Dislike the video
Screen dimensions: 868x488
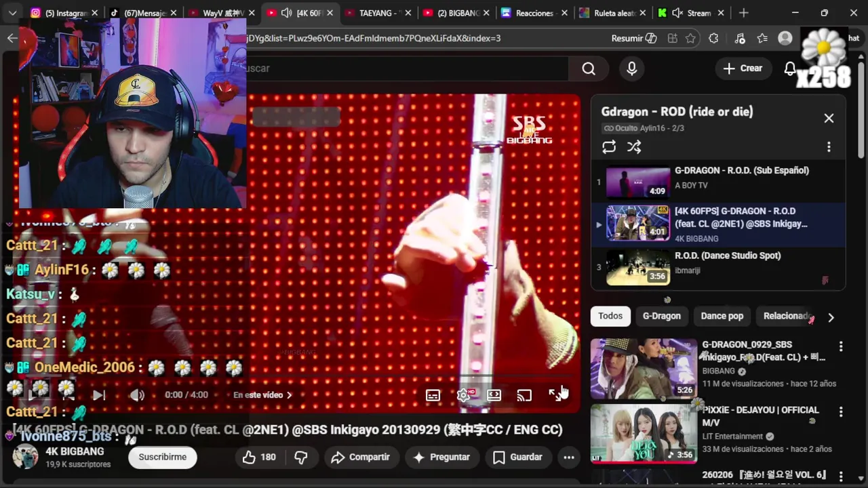pos(301,457)
